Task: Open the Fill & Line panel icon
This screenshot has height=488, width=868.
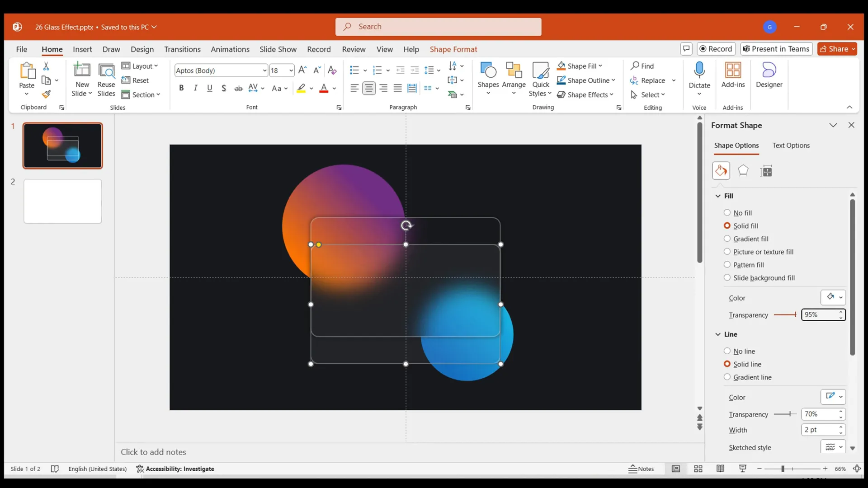Action: pyautogui.click(x=721, y=171)
